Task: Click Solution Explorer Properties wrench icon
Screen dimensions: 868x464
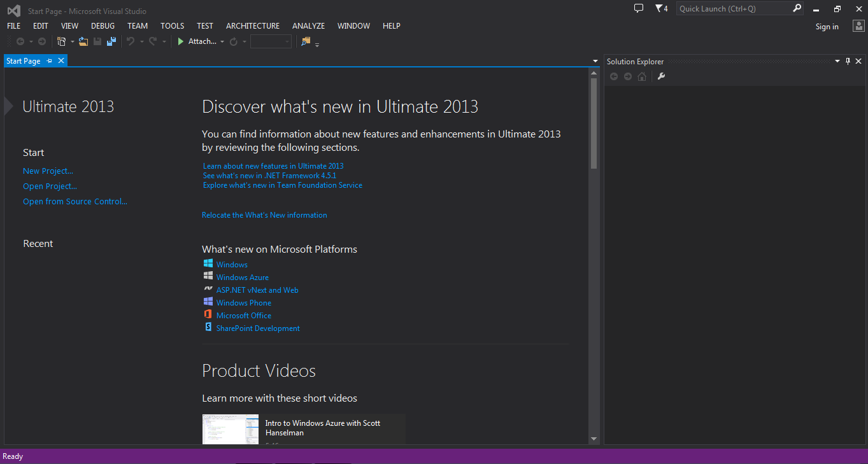Action: click(661, 76)
